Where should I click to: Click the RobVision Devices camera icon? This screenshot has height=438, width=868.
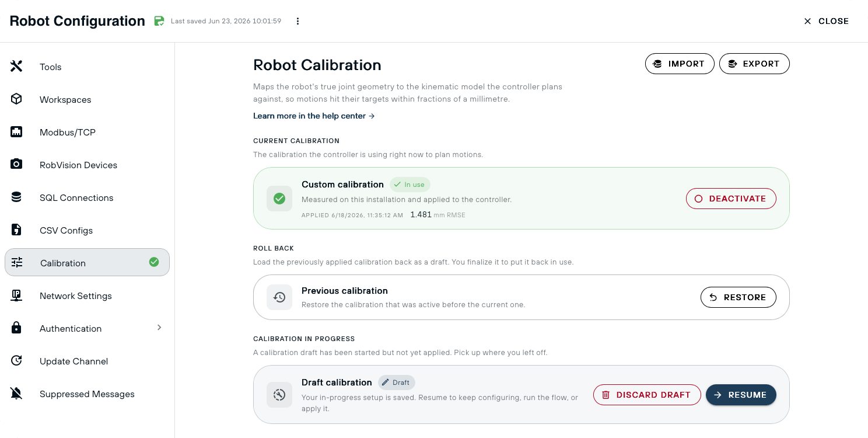(x=16, y=165)
